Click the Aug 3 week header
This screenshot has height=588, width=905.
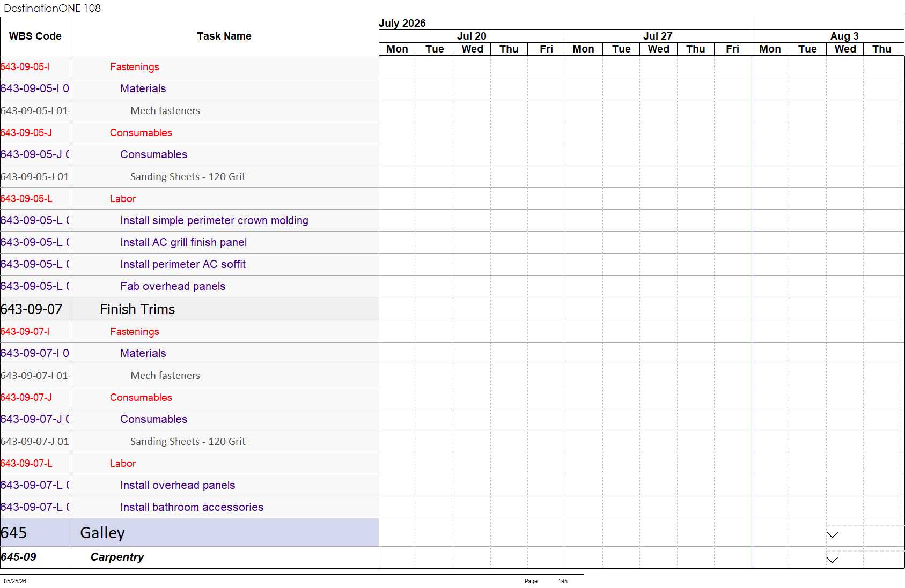(844, 36)
